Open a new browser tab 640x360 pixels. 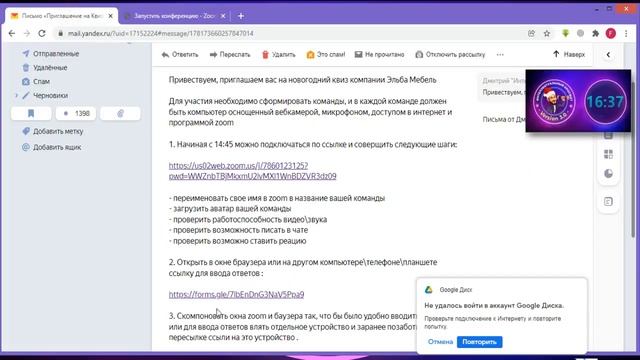(241, 16)
